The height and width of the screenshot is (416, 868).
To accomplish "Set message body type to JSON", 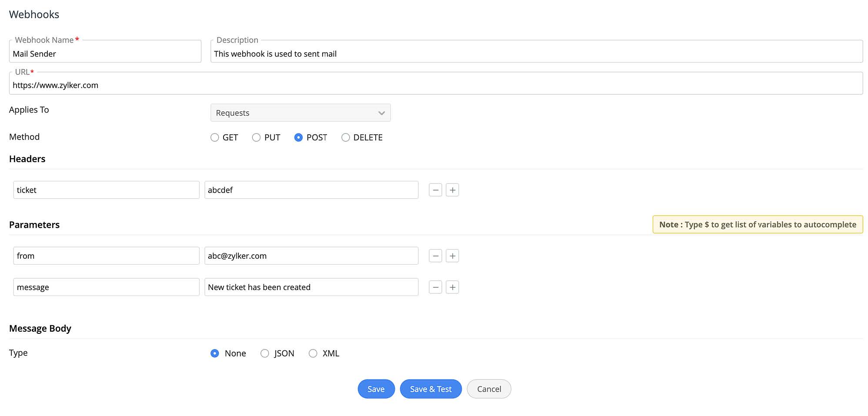I will point(265,353).
